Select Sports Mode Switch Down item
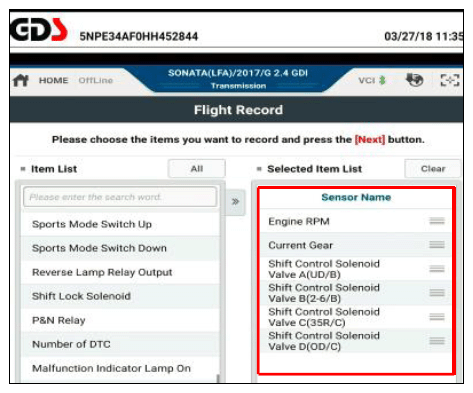473x393 pixels. pyautogui.click(x=120, y=248)
